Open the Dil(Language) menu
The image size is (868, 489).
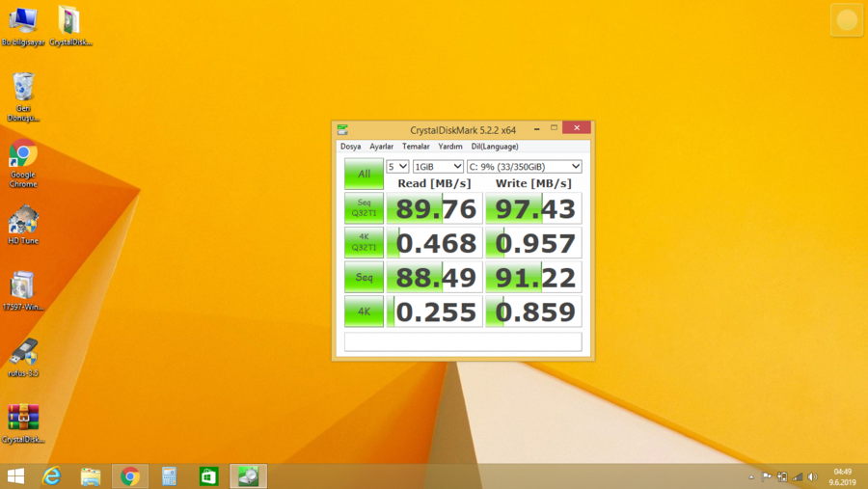(x=495, y=147)
